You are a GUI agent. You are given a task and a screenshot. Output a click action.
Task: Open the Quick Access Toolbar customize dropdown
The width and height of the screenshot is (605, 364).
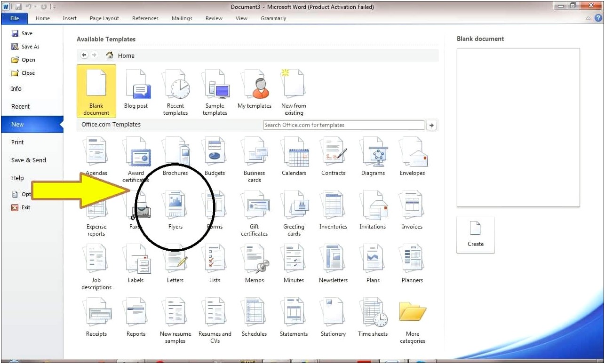[x=54, y=7]
